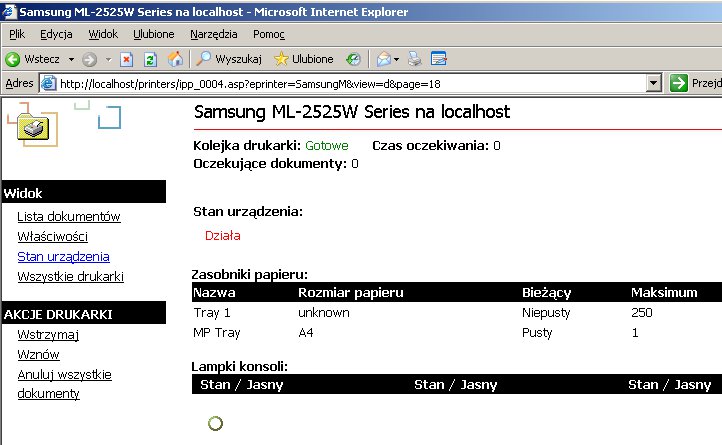Refresh the page with green arrows icon
722x445 pixels.
point(150,59)
